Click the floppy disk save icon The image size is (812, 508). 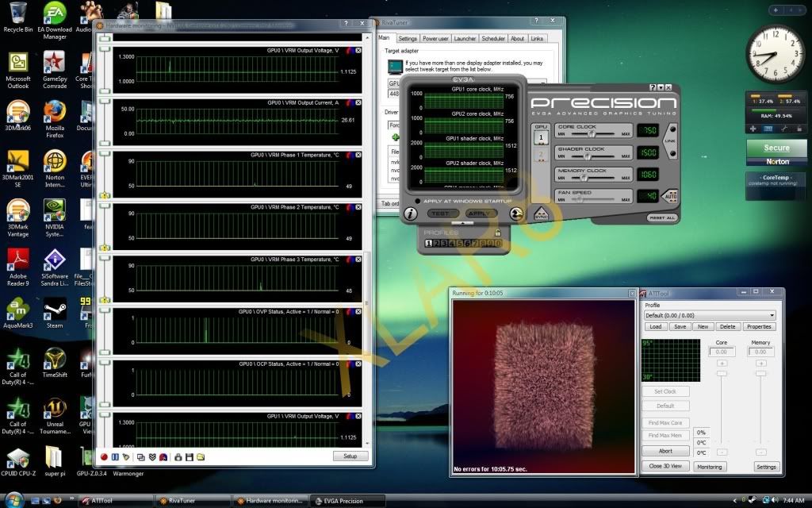click(189, 456)
